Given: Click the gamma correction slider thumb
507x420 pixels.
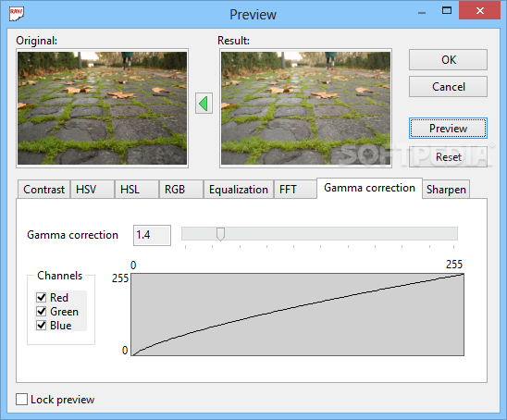Looking at the screenshot, I should (x=220, y=234).
